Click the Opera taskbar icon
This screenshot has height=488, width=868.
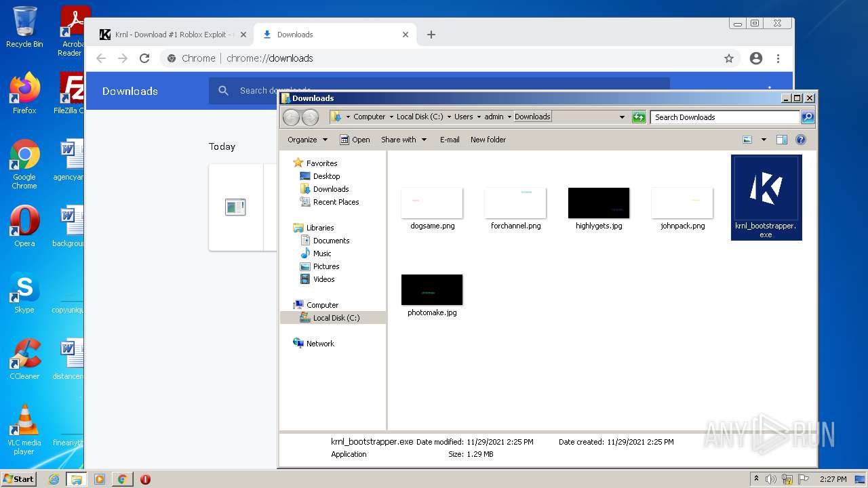click(145, 479)
